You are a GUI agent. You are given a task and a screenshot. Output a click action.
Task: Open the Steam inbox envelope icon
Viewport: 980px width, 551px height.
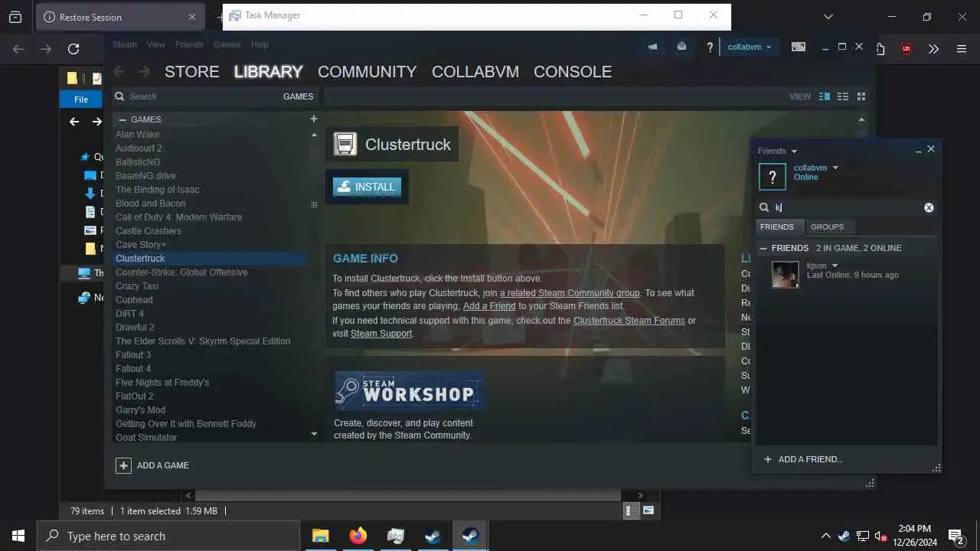[x=681, y=47]
